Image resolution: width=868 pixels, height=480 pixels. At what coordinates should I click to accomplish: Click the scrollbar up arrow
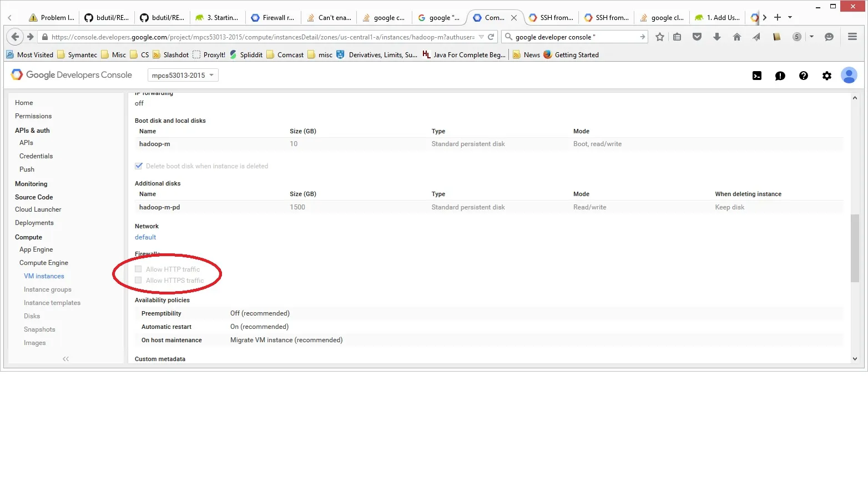coord(855,98)
